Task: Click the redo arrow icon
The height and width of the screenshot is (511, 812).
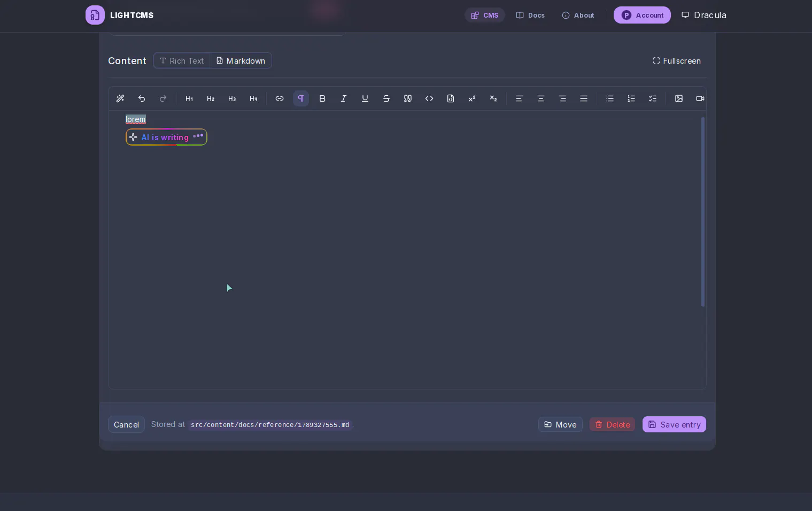Action: [163, 98]
